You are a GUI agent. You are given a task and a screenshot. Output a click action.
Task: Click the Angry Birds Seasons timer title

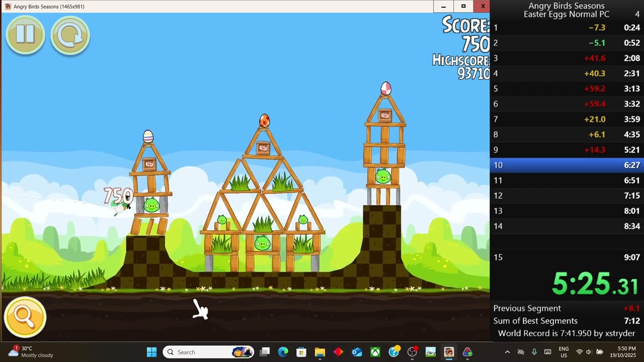click(567, 6)
